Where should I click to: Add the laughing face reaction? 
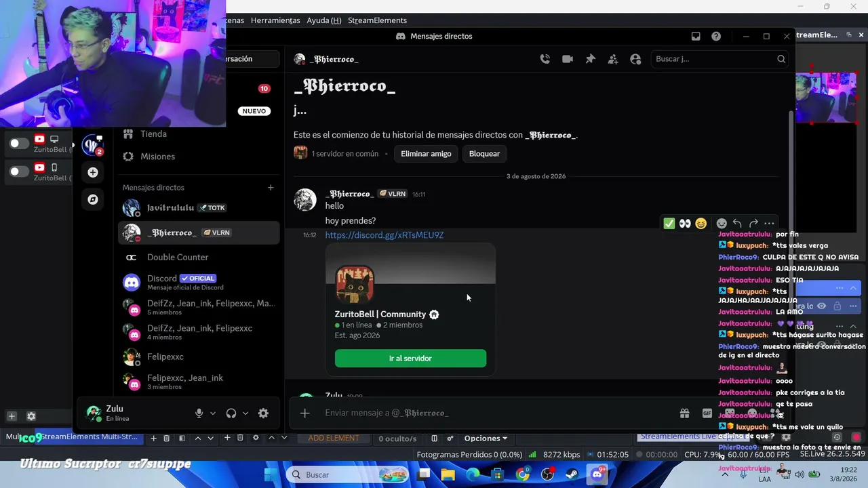tap(701, 223)
